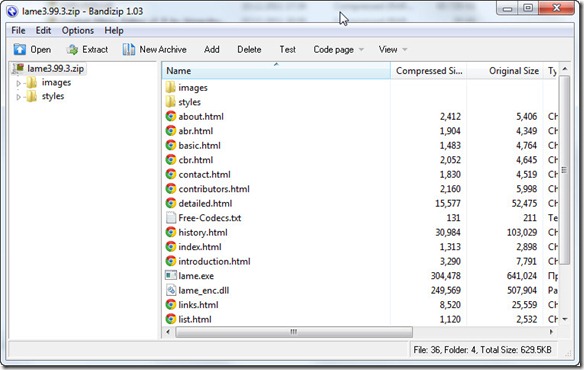Click the Delete toolbar button
This screenshot has height=370, width=584.
pos(249,50)
